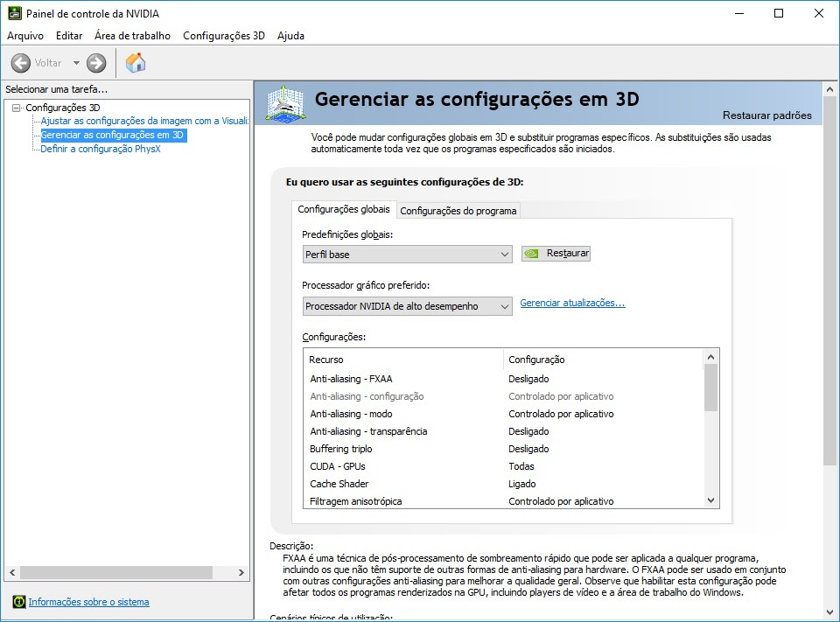Select Definir a configuração PhysX task
The image size is (840, 622).
point(101,149)
